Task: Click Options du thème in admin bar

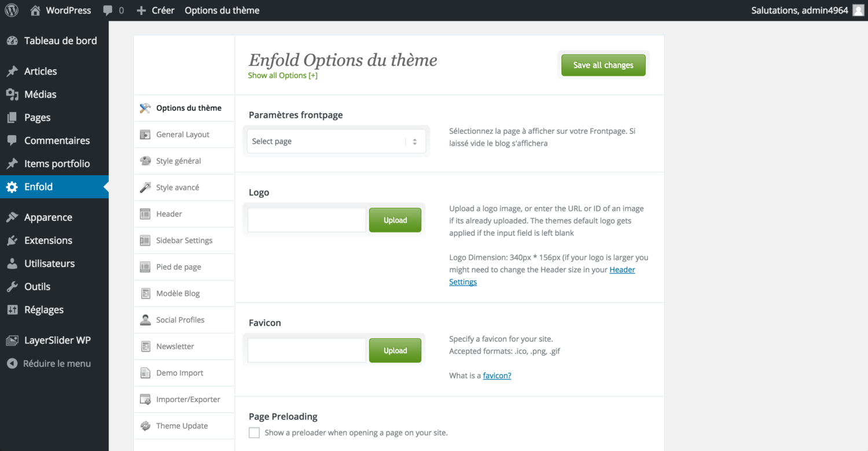Action: [222, 10]
